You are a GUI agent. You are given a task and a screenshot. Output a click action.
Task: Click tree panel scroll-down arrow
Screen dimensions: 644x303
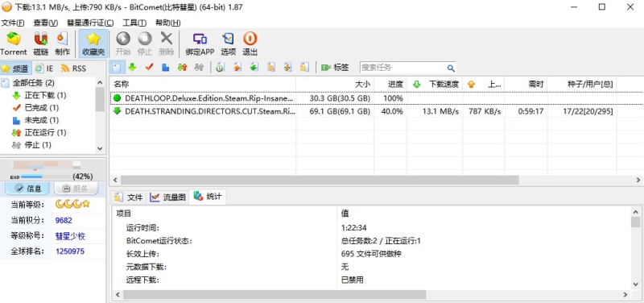tap(100, 148)
